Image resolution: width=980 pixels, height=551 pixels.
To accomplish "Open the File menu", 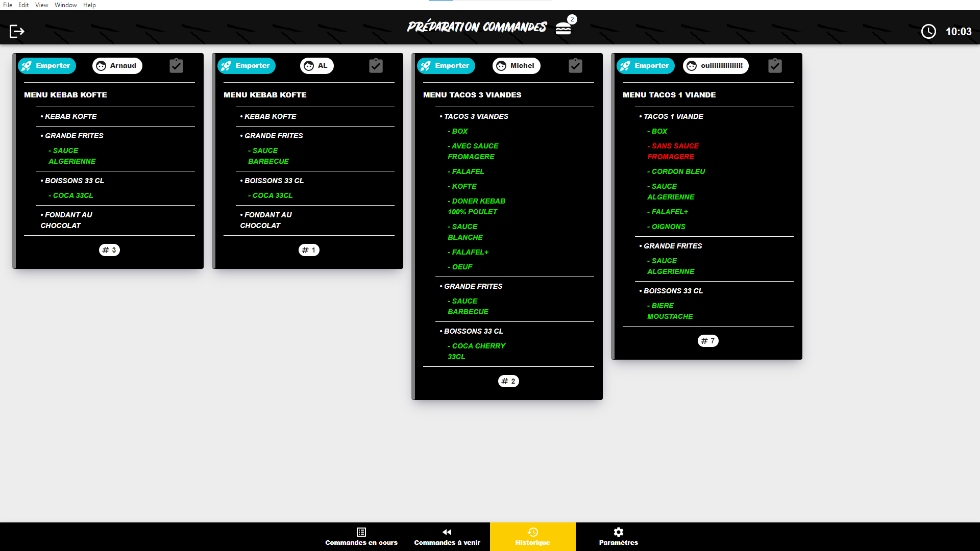I will [x=8, y=5].
